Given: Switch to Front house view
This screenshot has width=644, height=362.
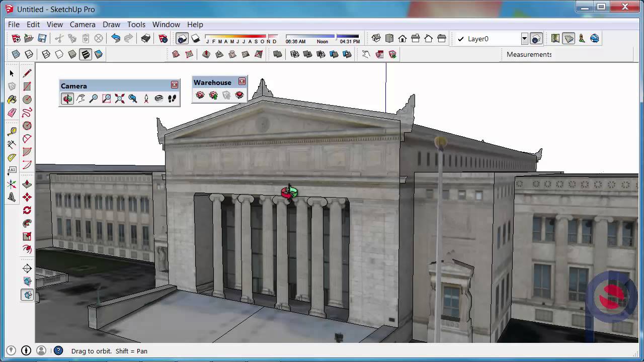Looking at the screenshot, I should [x=403, y=38].
